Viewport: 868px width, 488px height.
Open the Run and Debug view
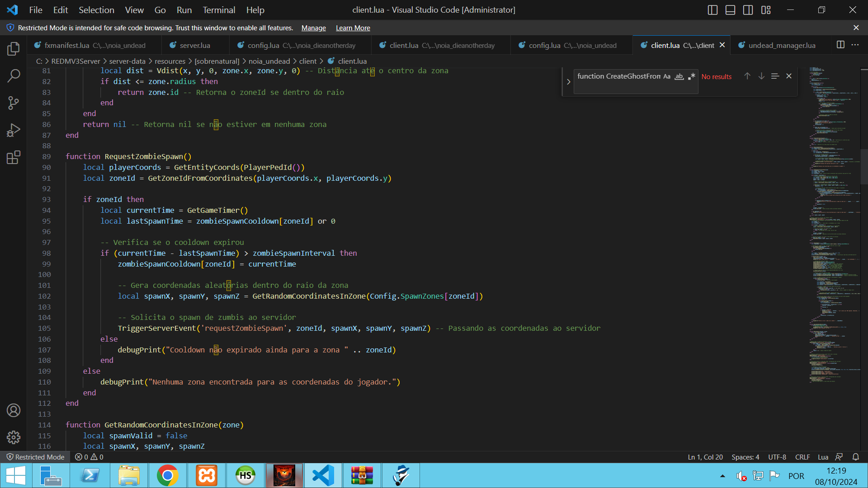[x=14, y=130]
